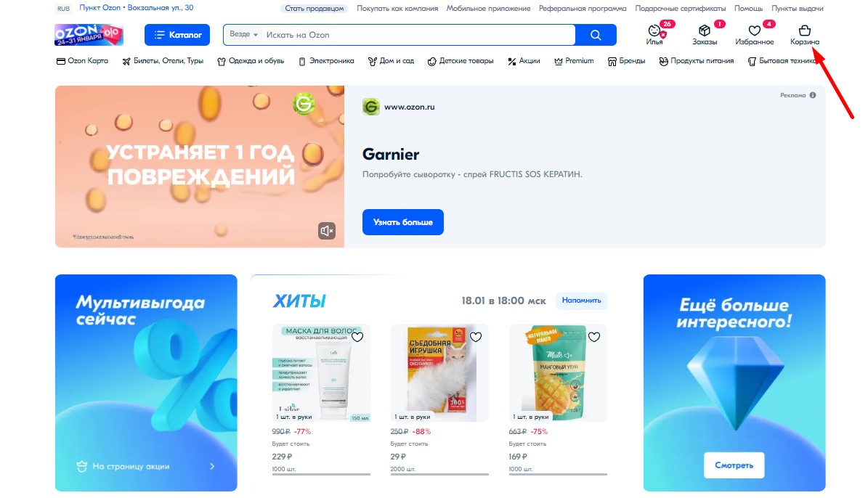Unmute the Garnier banner video
This screenshot has height=498, width=868.
coord(327,231)
